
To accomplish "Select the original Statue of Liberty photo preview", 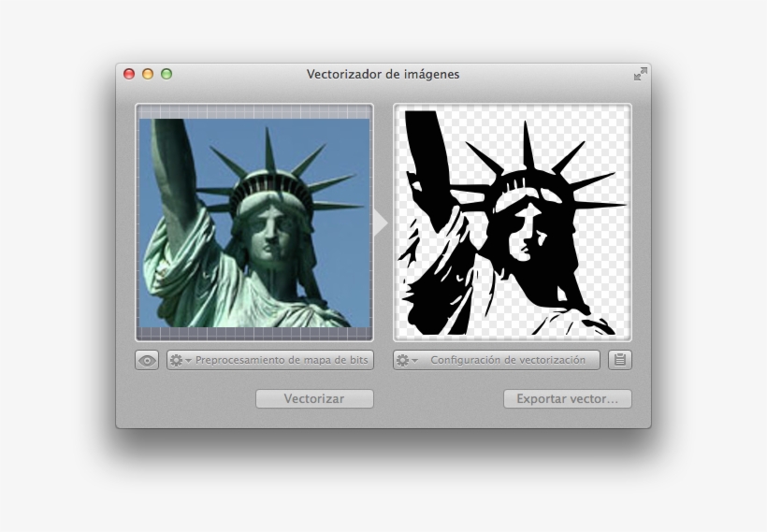I will coord(254,223).
